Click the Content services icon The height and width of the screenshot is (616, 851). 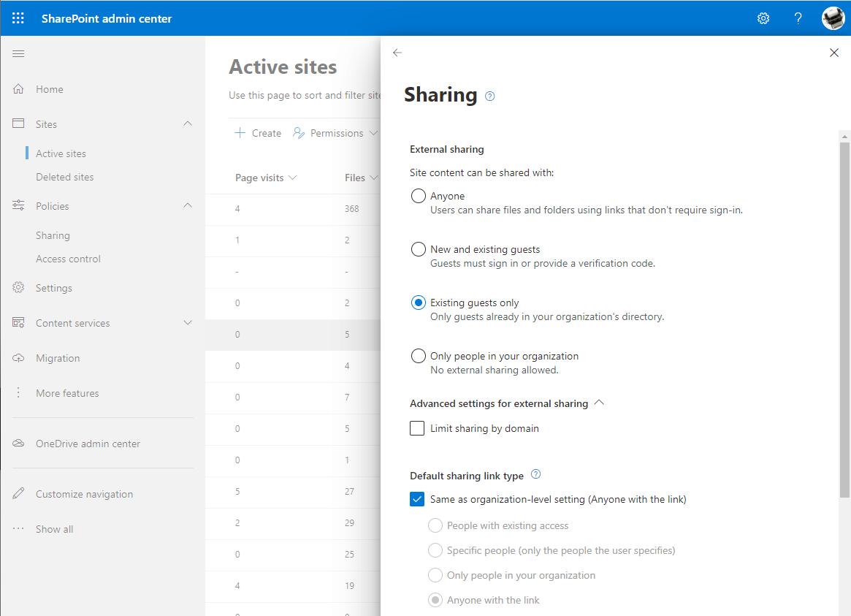[x=18, y=323]
